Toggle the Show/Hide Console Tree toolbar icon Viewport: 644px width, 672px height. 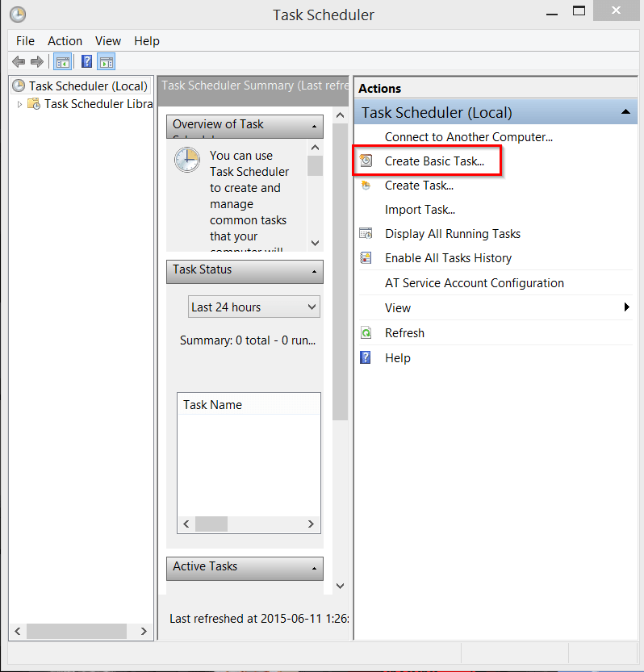pos(61,61)
